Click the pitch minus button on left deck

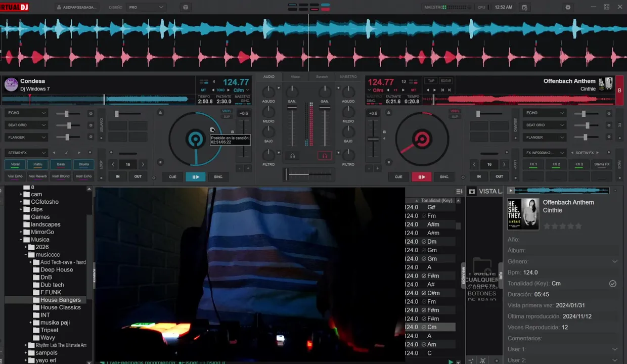240,168
